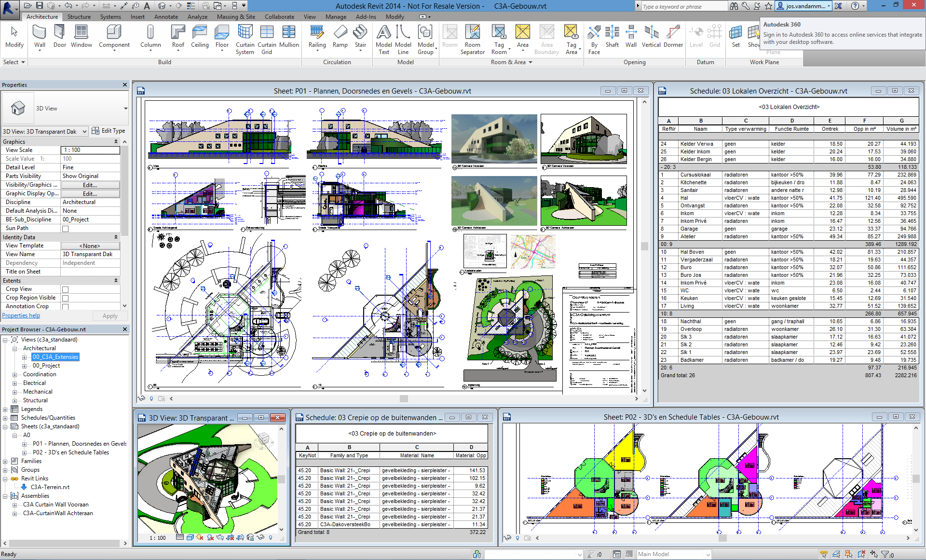Select the C3A-Terrein.rvt Revit link
The height and width of the screenshot is (560, 926).
click(x=50, y=487)
